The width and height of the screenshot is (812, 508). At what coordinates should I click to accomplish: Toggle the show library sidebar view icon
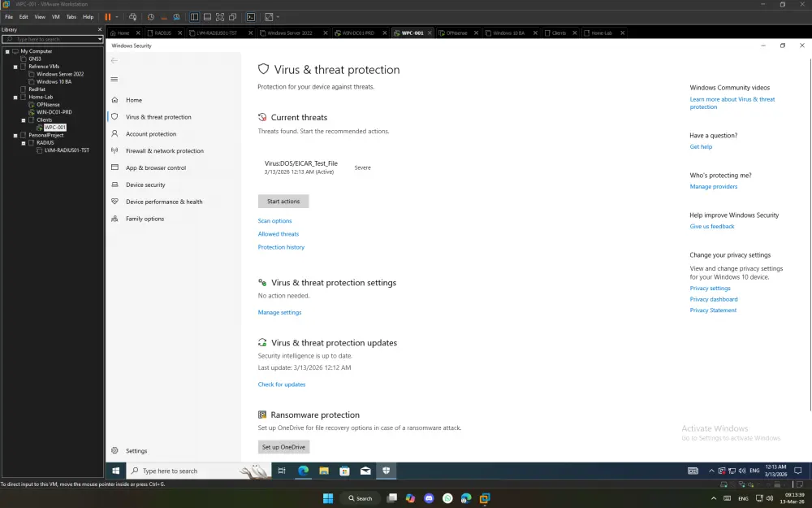tap(194, 16)
